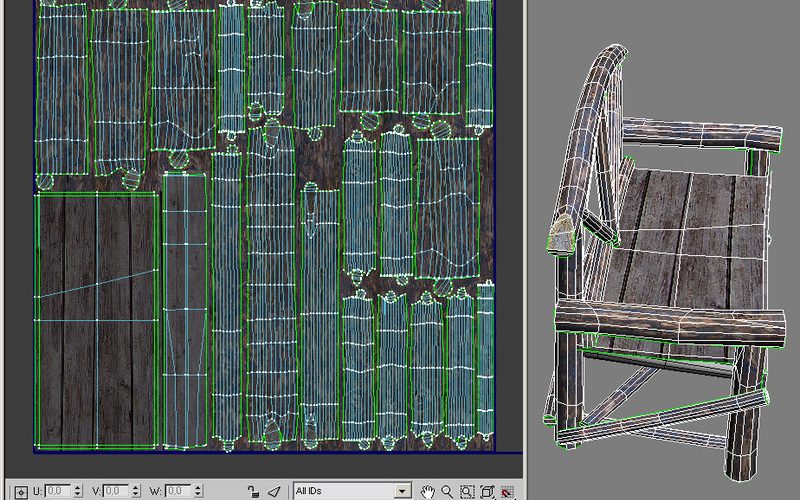Select the Zoom Region tool

(x=467, y=492)
